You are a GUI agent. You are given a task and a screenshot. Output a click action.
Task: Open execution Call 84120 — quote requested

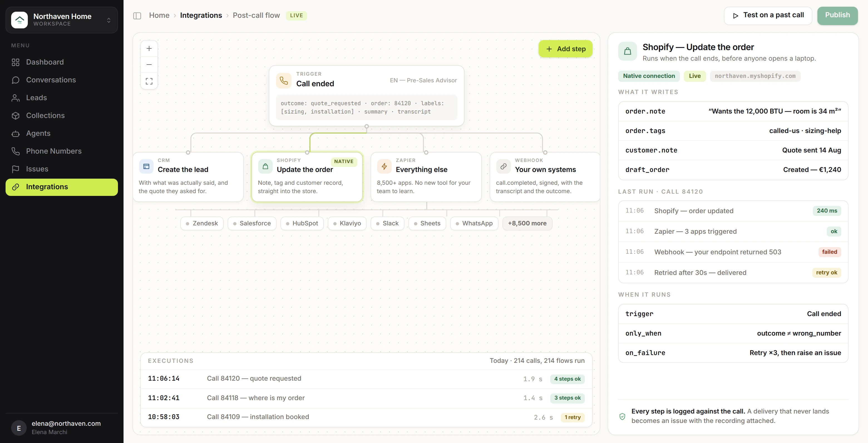[366, 379]
